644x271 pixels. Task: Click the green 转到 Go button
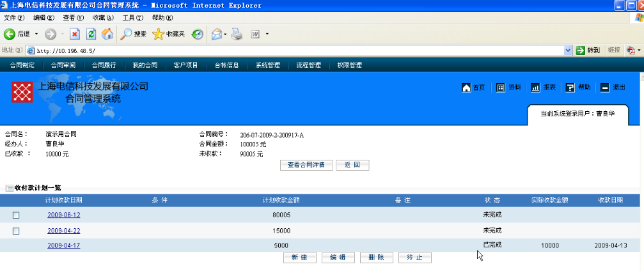tap(588, 50)
